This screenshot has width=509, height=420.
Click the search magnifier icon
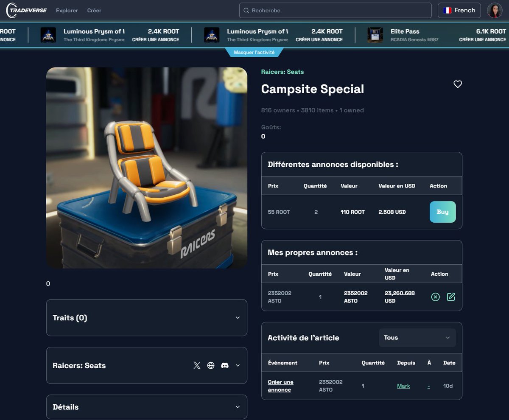(x=246, y=10)
